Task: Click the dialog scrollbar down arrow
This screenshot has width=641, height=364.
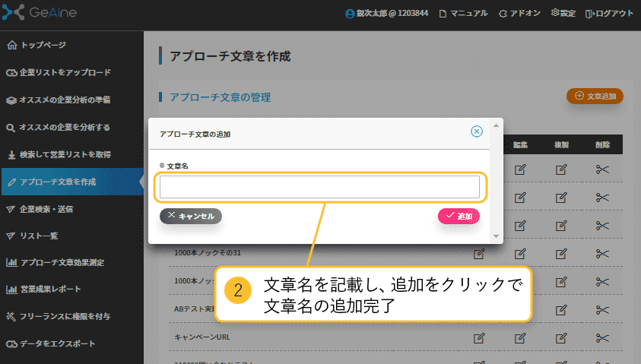Action: pos(496,236)
